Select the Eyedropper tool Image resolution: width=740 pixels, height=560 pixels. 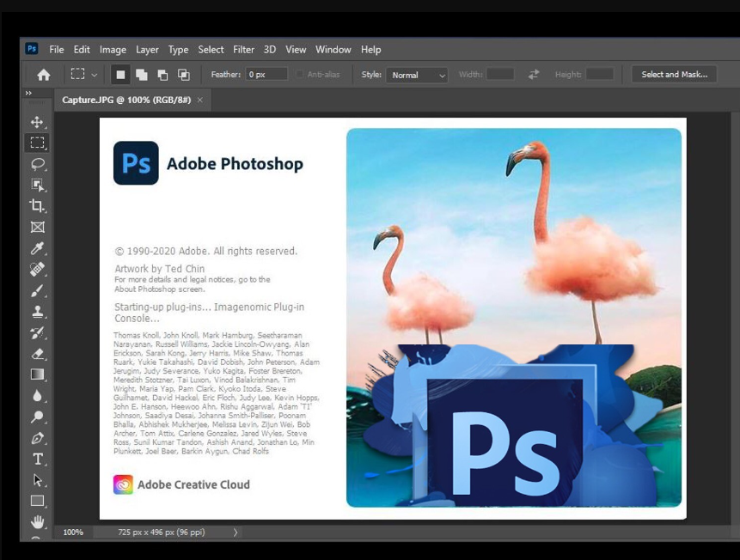point(37,247)
